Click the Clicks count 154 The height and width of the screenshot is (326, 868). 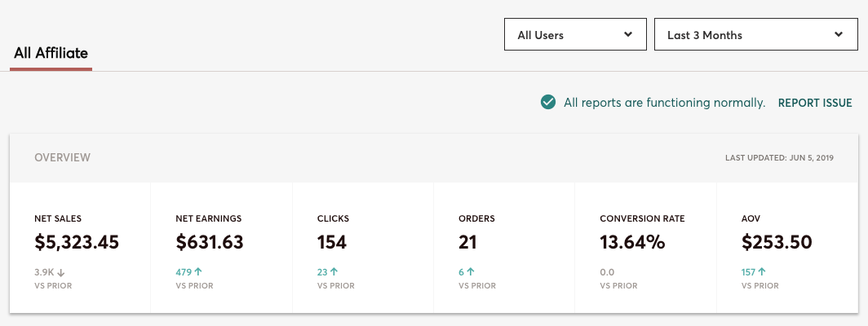[332, 242]
